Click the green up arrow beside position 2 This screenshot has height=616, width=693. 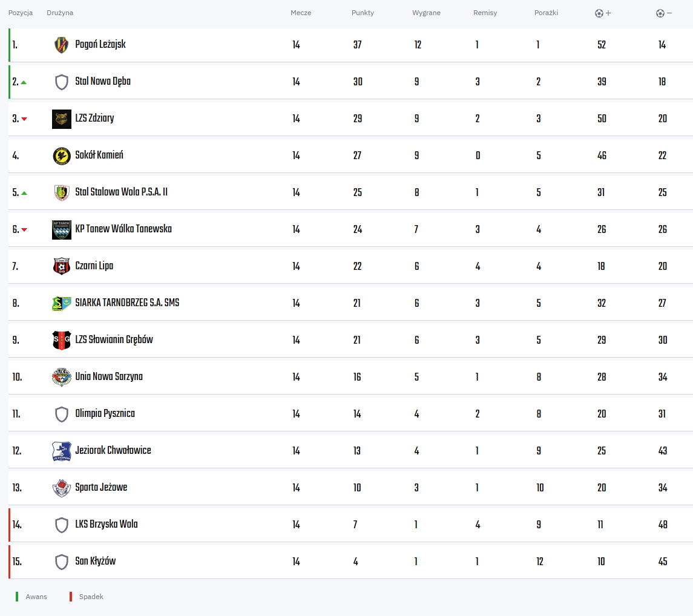coord(24,82)
